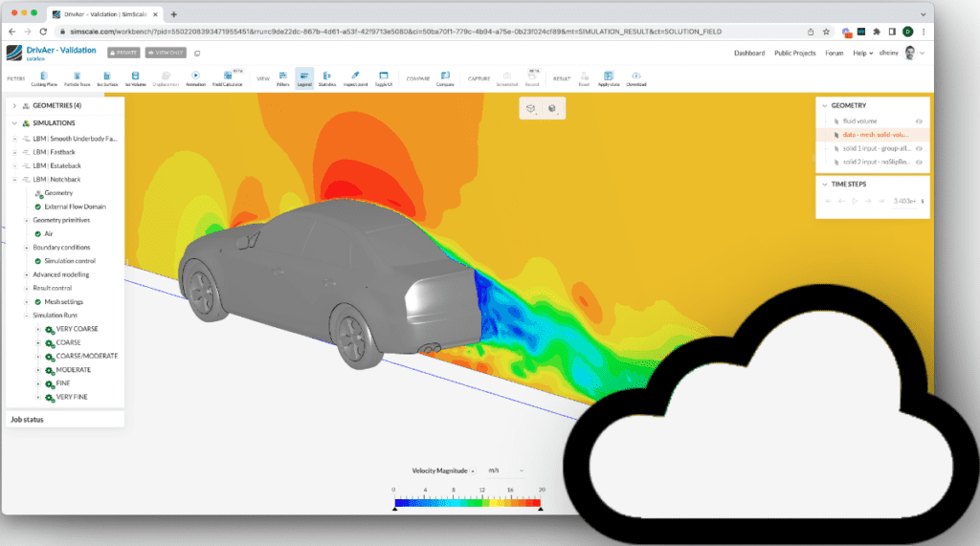Open the Forum link
Image resolution: width=980 pixels, height=546 pixels.
(x=835, y=54)
